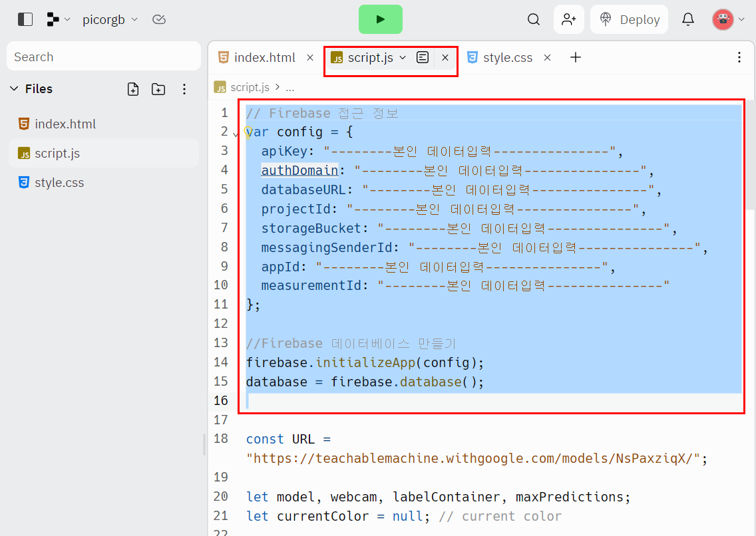
Task: Create a new folder icon
Action: point(158,89)
